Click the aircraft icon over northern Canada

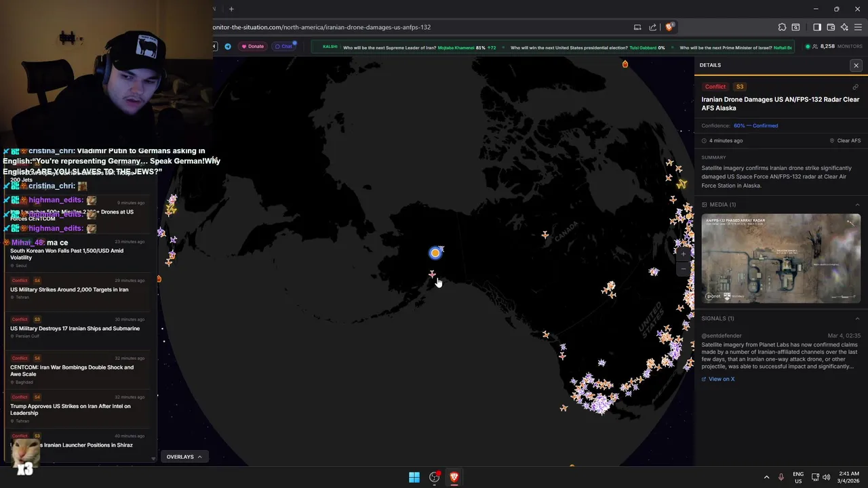(545, 235)
